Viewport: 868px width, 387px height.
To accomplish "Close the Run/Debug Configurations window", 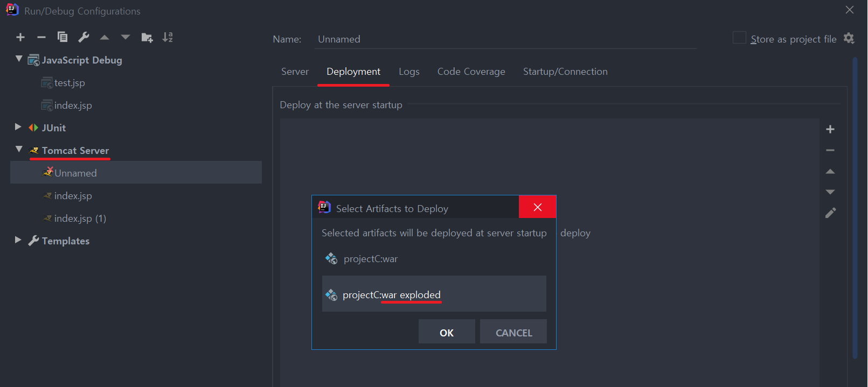I will [850, 10].
